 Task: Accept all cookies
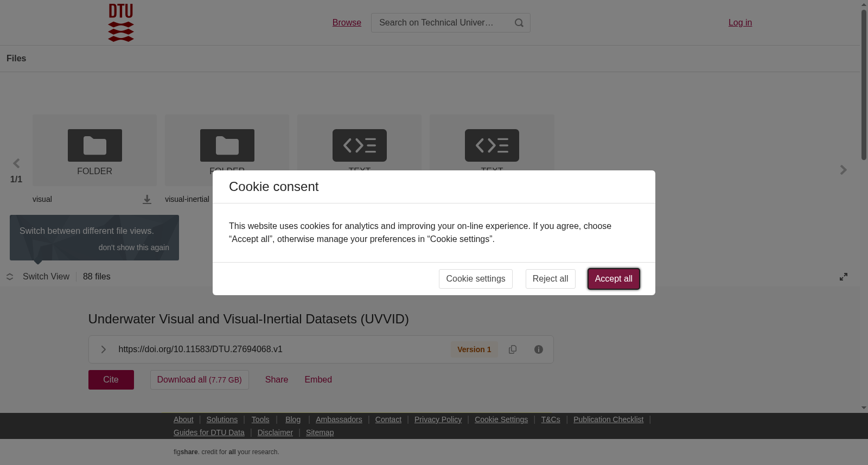click(x=614, y=279)
